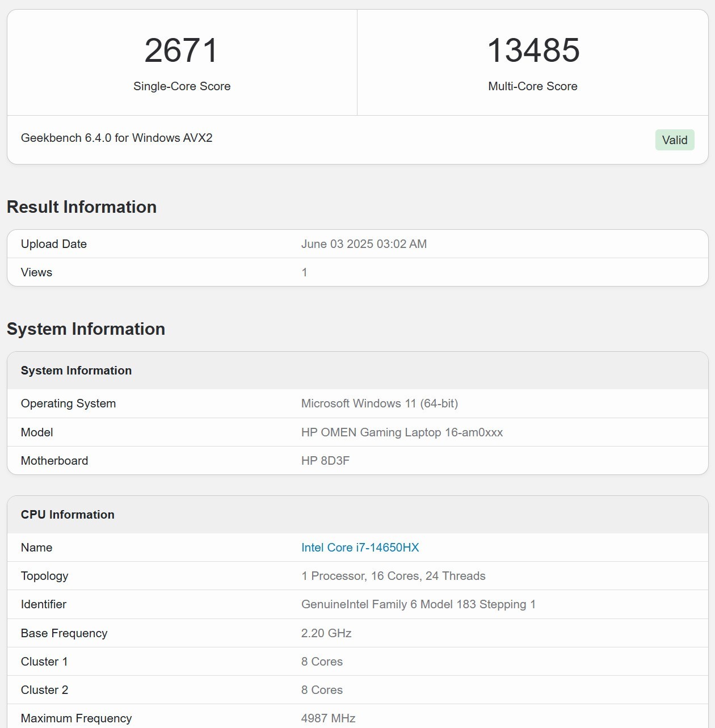Click the Views row label
The height and width of the screenshot is (728, 715).
36,272
